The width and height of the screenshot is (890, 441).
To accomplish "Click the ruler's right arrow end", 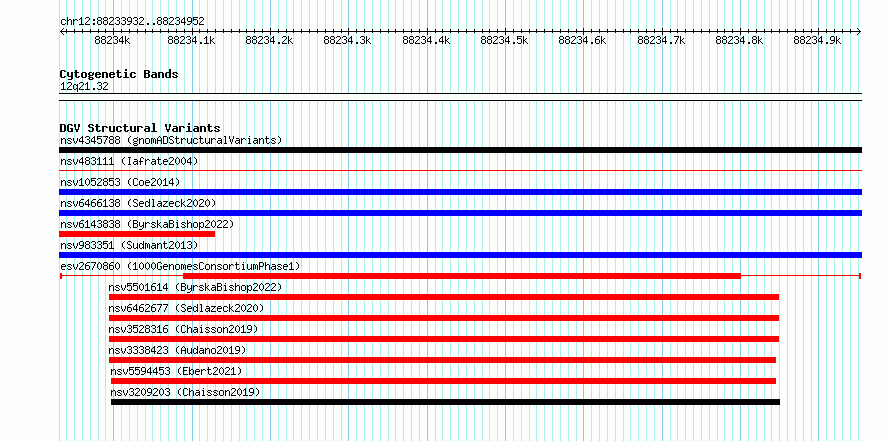I will pyautogui.click(x=859, y=31).
